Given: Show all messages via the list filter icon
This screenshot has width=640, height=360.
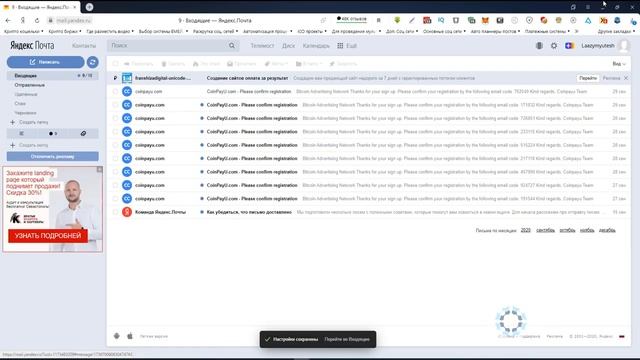Looking at the screenshot, I should (22, 133).
